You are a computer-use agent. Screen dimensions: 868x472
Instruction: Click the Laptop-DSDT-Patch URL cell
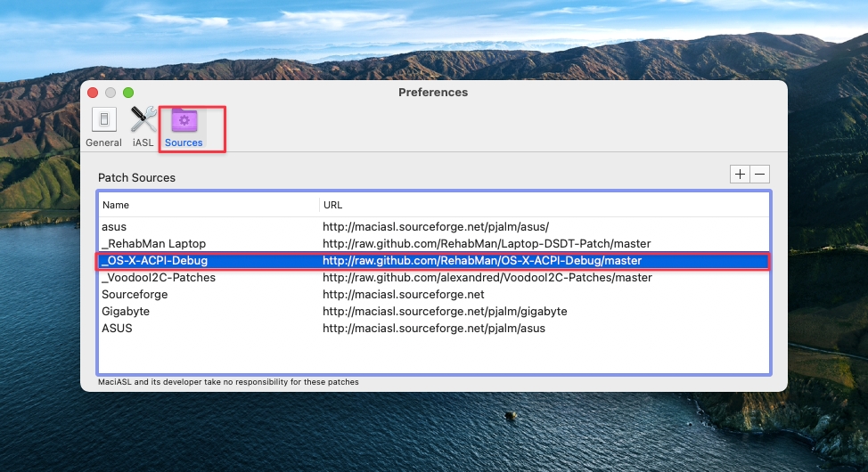coord(487,244)
